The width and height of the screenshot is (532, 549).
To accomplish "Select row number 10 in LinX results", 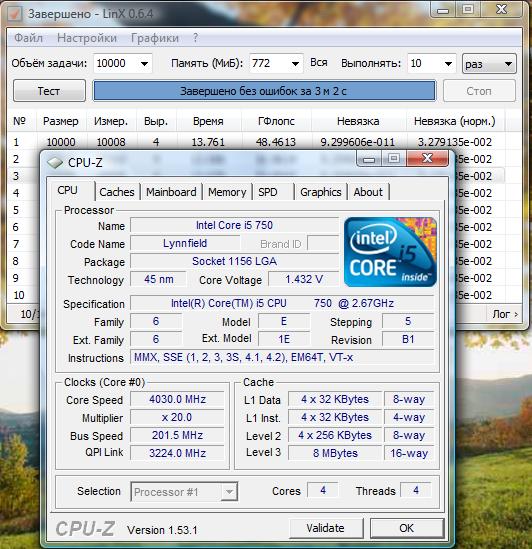I will pos(19,295).
